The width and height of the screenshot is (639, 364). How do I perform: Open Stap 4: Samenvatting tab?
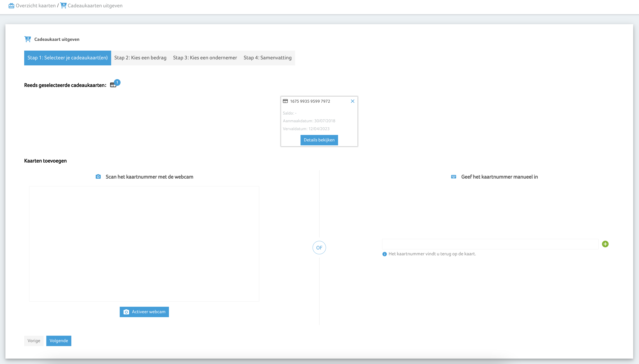[267, 58]
